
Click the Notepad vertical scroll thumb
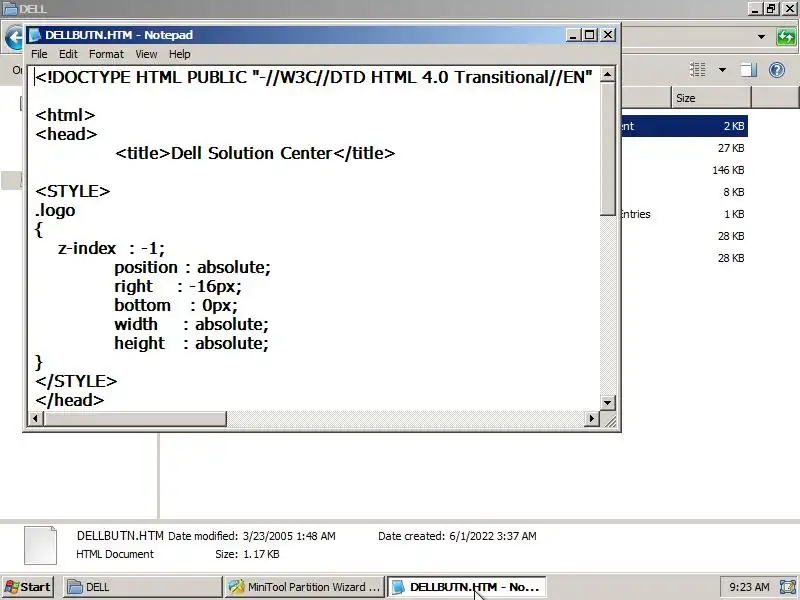coord(607,149)
